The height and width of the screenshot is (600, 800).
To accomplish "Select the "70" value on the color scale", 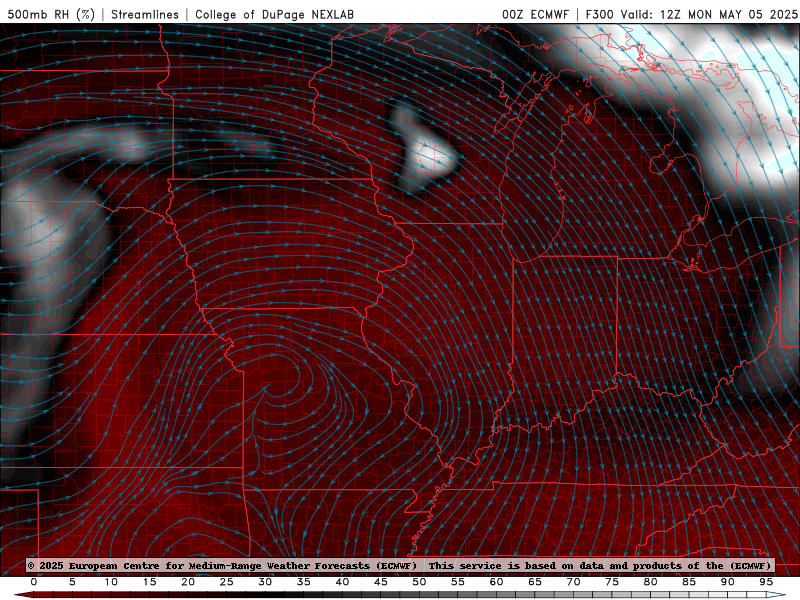I will click(573, 582).
